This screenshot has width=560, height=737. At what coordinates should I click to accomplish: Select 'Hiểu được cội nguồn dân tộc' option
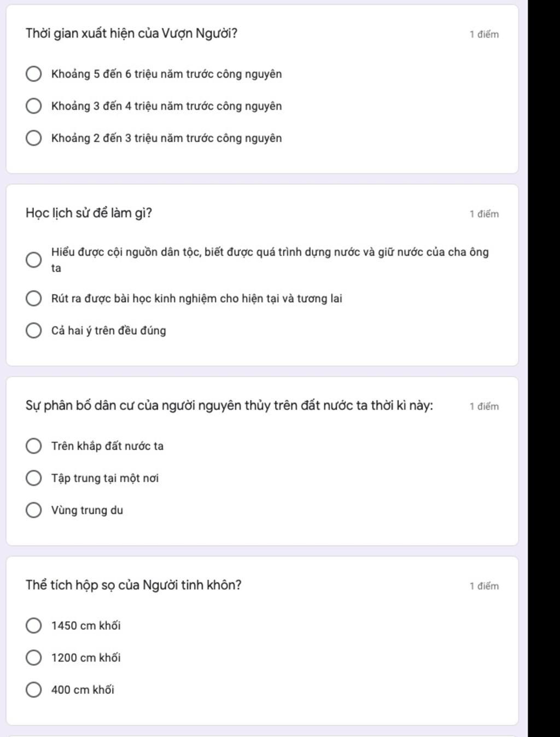[34, 260]
